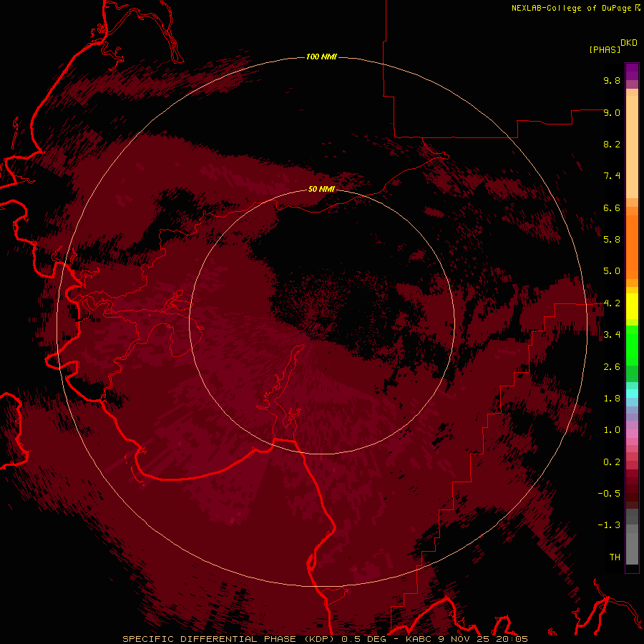This screenshot has height=644, width=644.
Task: Click the cyan segment of the color bar
Action: 632,394
